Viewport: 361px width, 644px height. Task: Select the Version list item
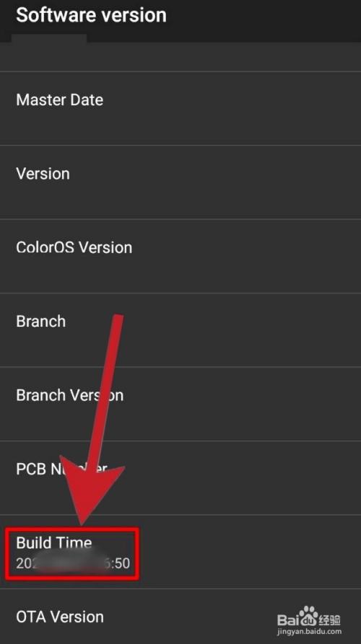(x=180, y=182)
